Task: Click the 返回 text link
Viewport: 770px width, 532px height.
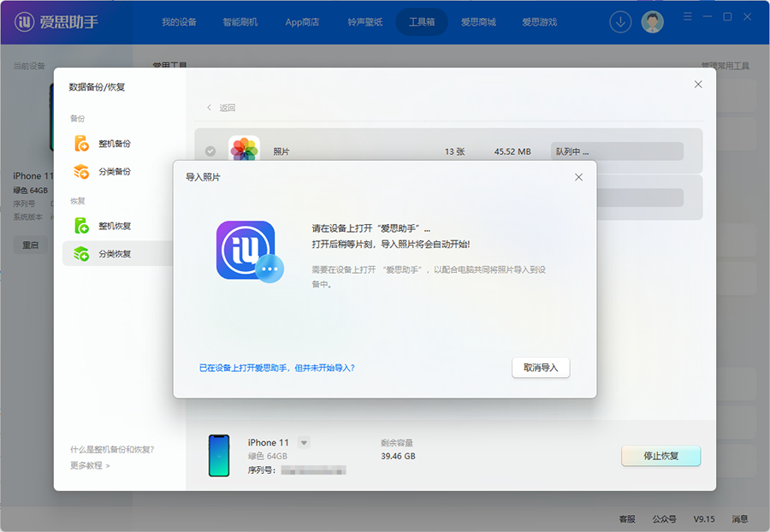Action: (228, 108)
